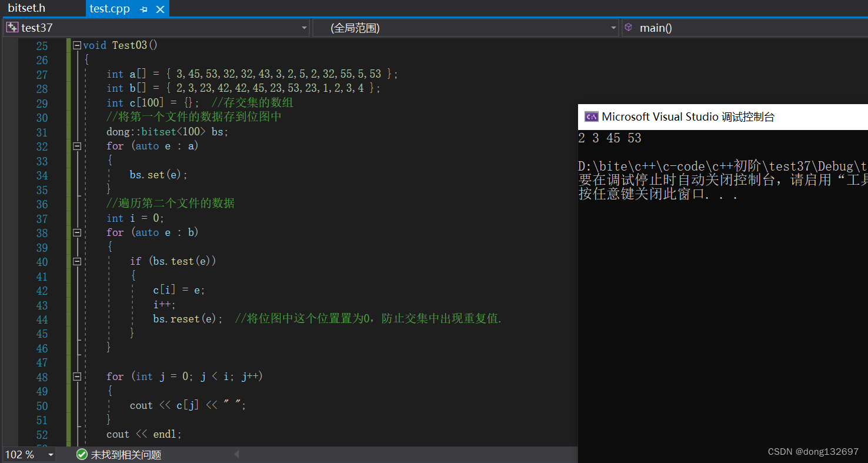
Task: Click console output "2 3 45 53"
Action: click(610, 138)
